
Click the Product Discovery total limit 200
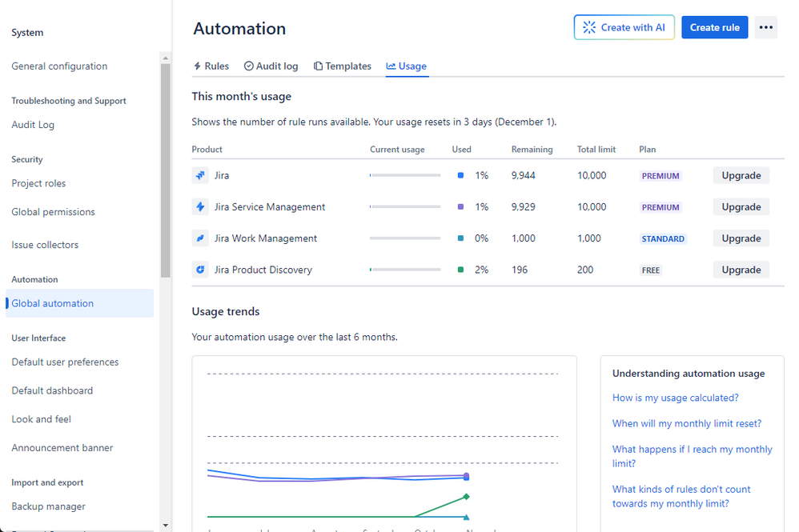pos(585,270)
